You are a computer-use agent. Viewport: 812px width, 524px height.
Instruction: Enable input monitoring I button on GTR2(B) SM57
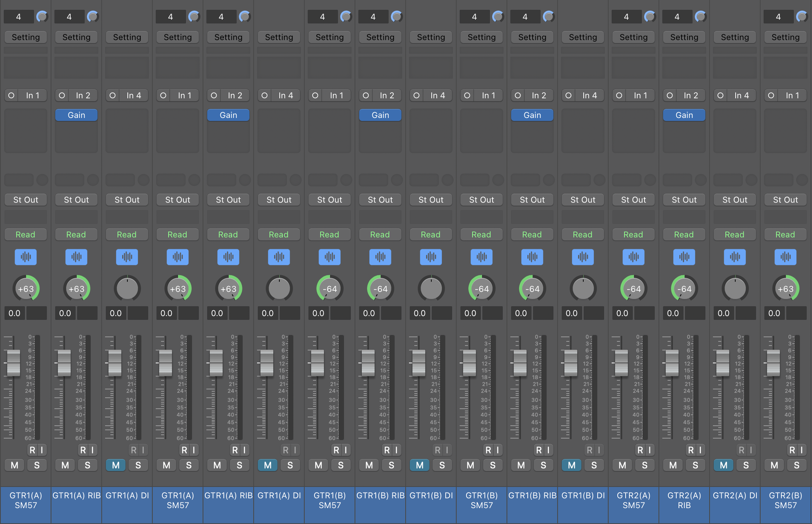(801, 450)
